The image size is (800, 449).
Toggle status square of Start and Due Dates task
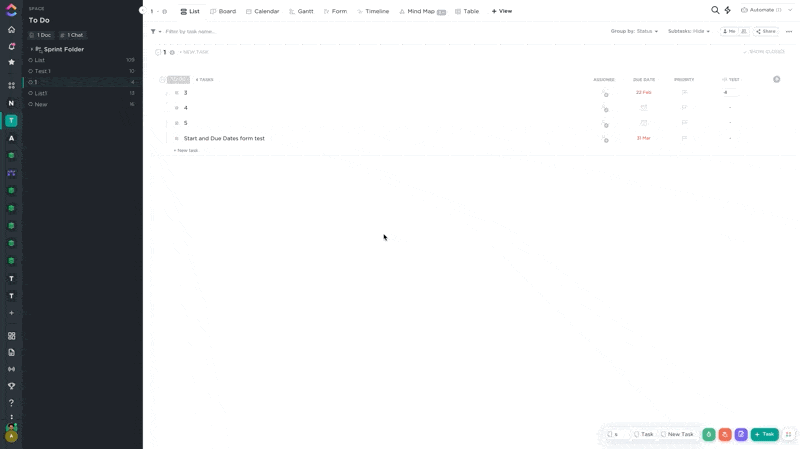177,138
